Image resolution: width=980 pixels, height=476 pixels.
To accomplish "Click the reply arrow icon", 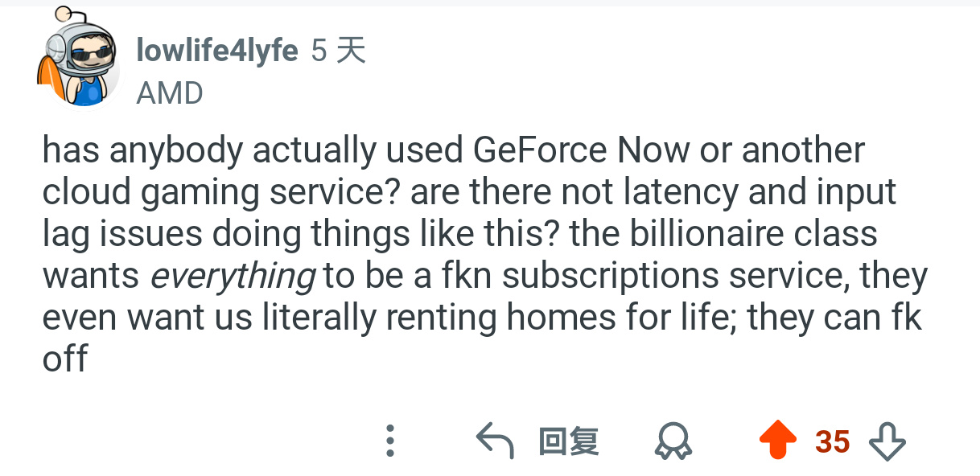I will point(495,441).
